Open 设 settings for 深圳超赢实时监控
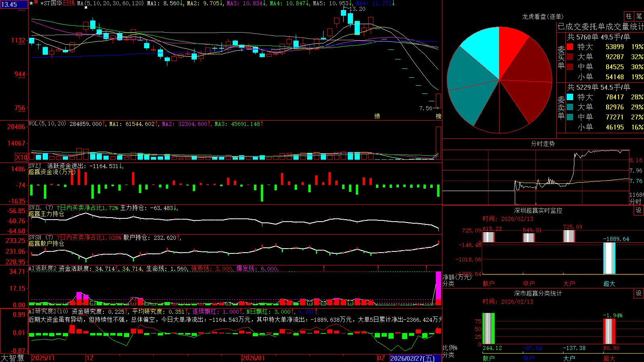 click(639, 210)
